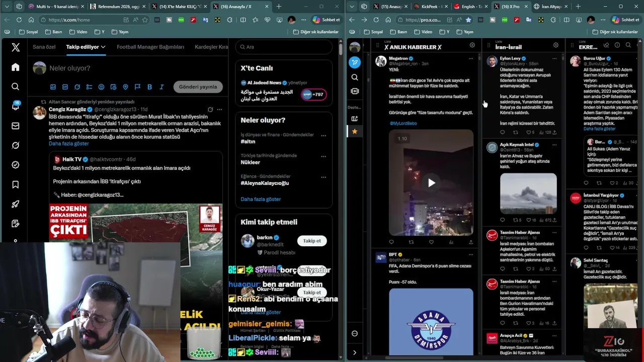
Task: Open the Nükleer trending topic
Action: (250, 162)
